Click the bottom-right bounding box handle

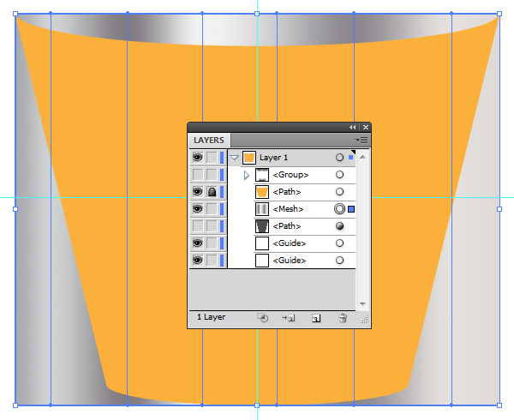click(499, 405)
